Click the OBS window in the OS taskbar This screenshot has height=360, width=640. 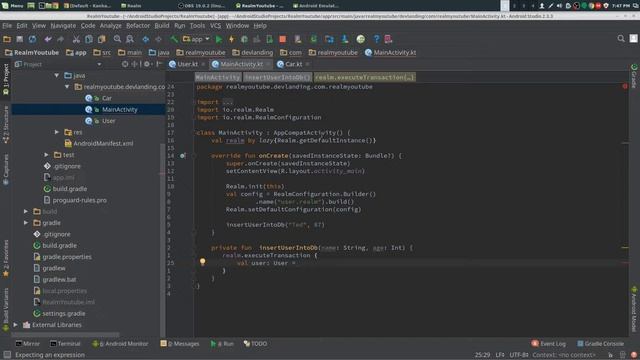202,6
